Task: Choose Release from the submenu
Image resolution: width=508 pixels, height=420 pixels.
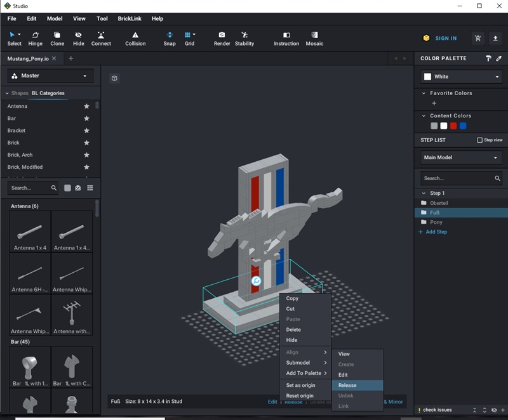Action: point(347,385)
